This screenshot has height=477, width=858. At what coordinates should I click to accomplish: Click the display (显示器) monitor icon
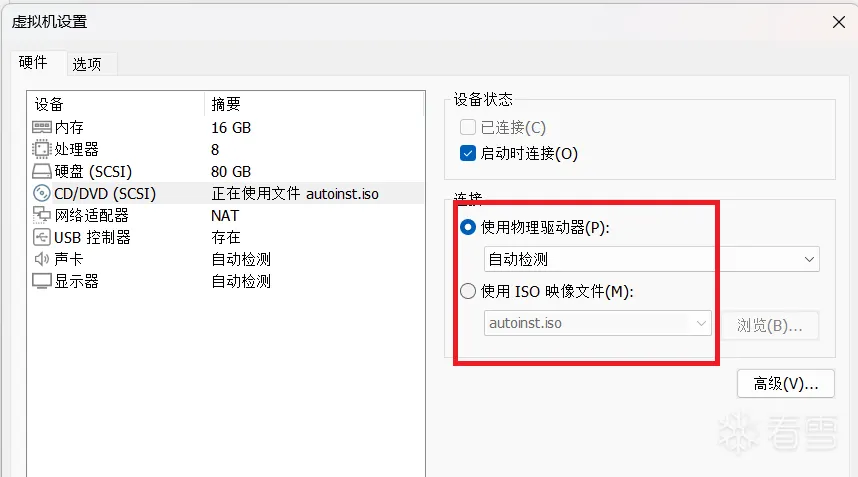[x=42, y=281]
